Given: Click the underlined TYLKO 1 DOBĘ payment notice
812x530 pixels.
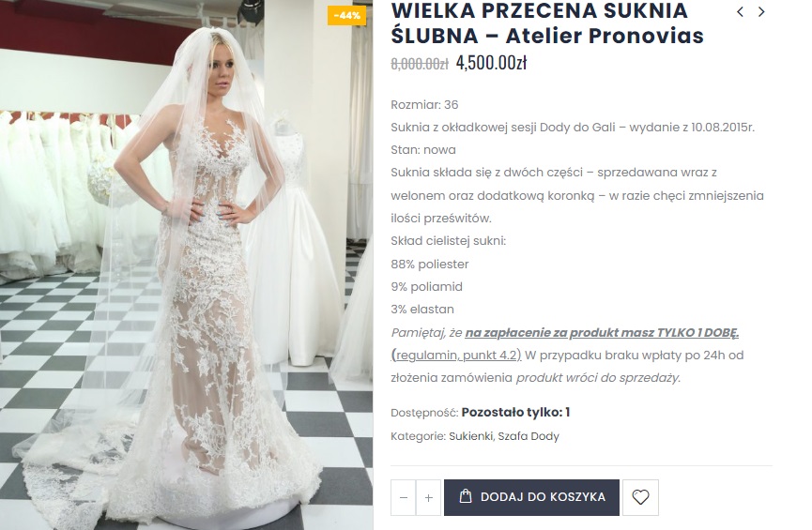Looking at the screenshot, I should 602,333.
